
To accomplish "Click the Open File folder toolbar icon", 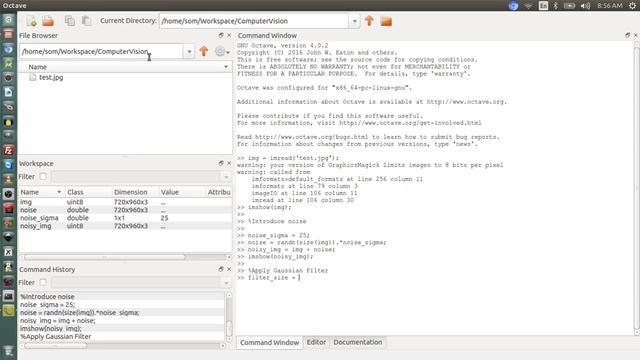I will pos(48,21).
